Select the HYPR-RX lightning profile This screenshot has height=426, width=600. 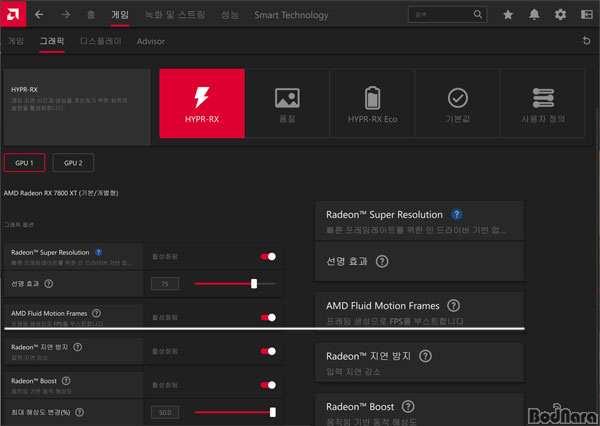[x=202, y=103]
